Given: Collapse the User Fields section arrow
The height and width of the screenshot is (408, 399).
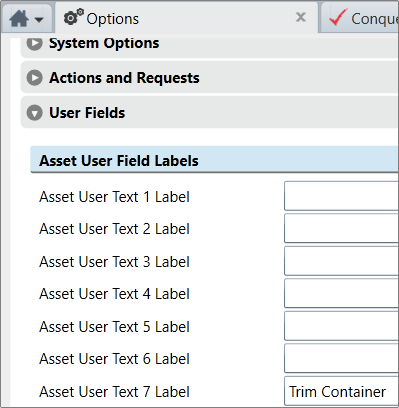Looking at the screenshot, I should click(x=35, y=113).
